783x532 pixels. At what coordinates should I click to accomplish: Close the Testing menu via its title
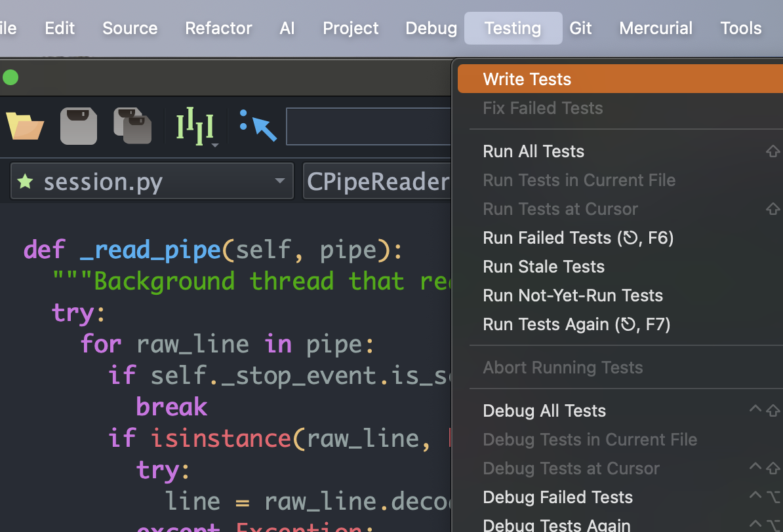click(x=513, y=28)
